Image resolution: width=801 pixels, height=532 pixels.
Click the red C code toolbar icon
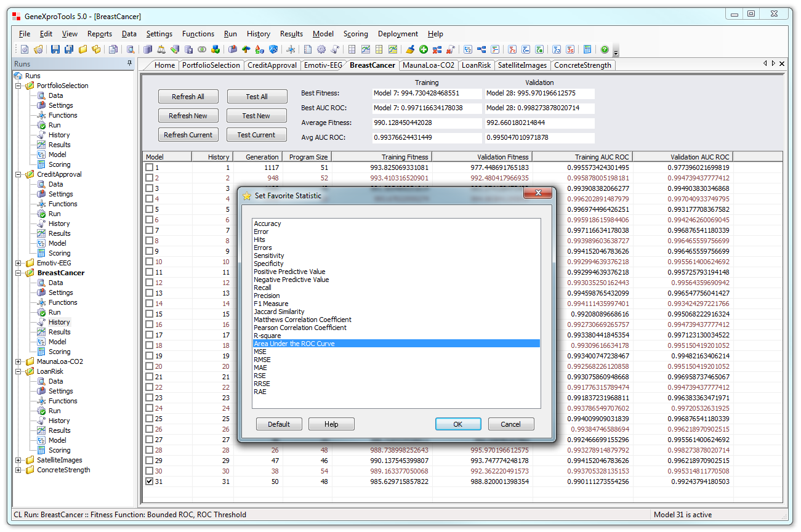tap(512, 49)
